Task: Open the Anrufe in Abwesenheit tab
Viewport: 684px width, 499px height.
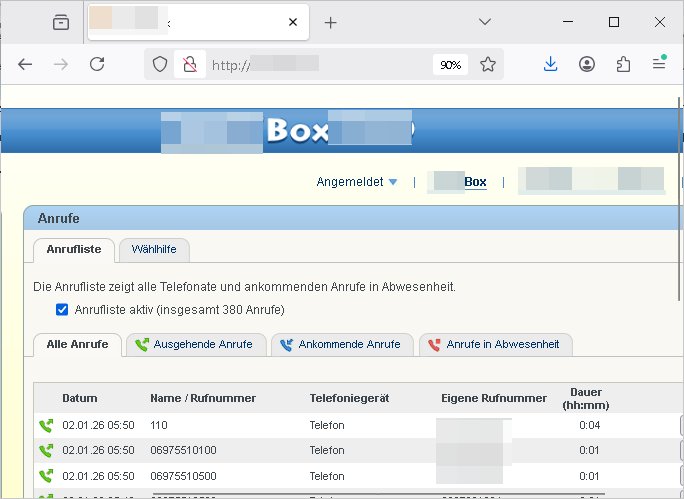Action: pos(495,344)
